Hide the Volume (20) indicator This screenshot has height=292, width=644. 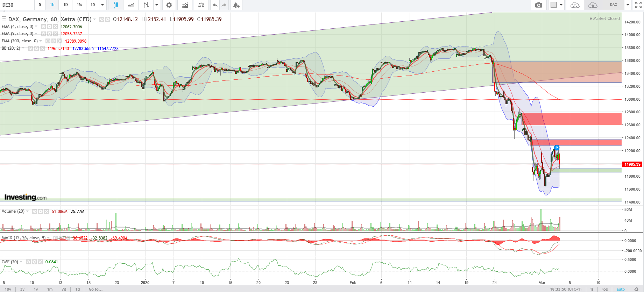tap(35, 212)
